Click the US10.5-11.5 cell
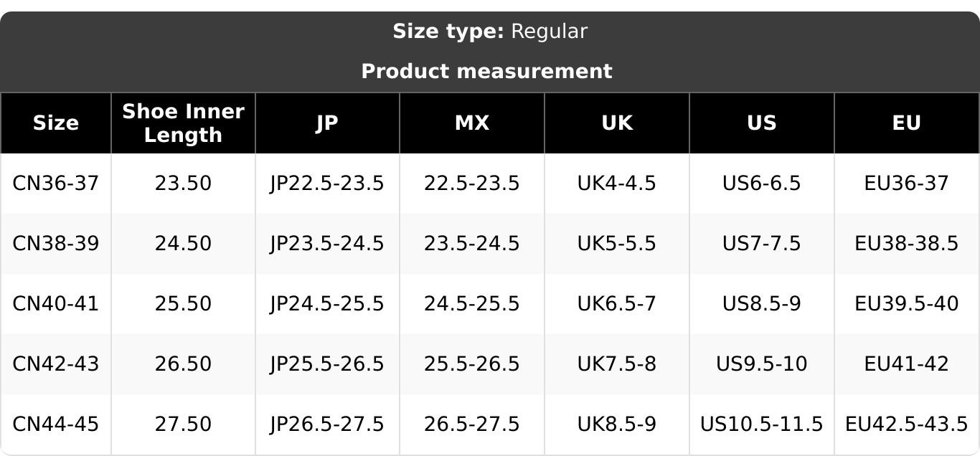The width and height of the screenshot is (980, 456). tap(762, 424)
